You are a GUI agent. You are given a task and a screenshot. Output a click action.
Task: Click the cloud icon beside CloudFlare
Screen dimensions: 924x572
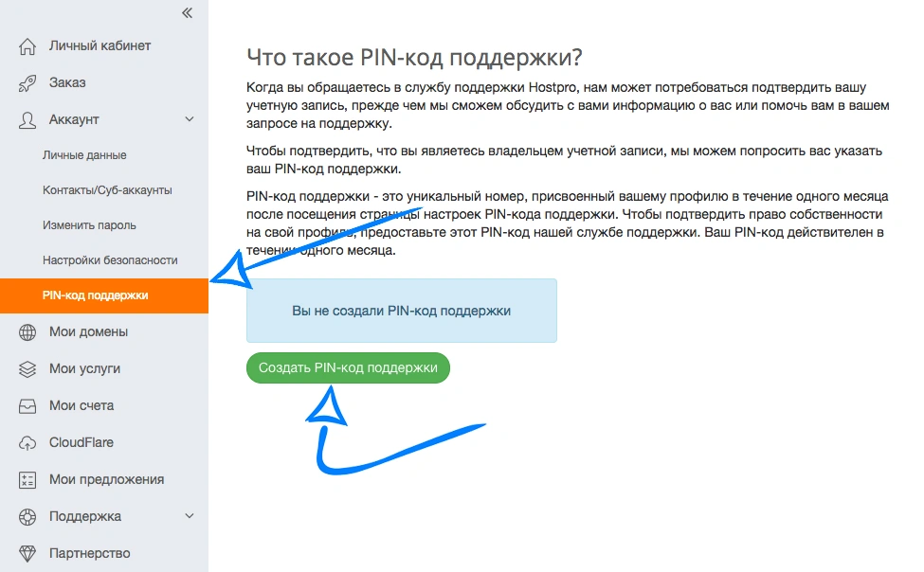tap(27, 443)
